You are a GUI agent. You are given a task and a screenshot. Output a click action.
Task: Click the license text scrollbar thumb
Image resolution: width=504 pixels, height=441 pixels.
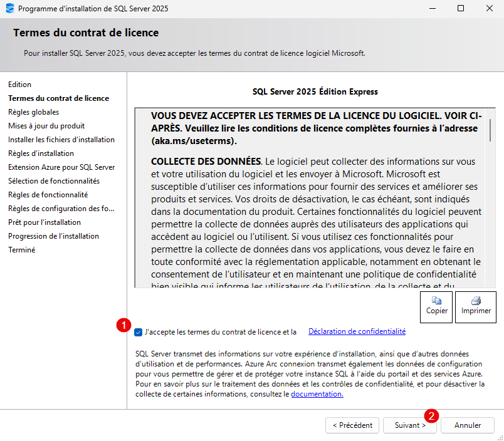tap(490, 130)
